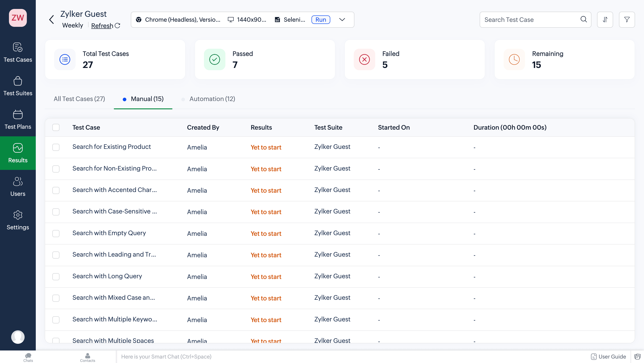Screen dimensions: 644x363
Task: Open Users section in sidebar
Action: click(x=18, y=187)
